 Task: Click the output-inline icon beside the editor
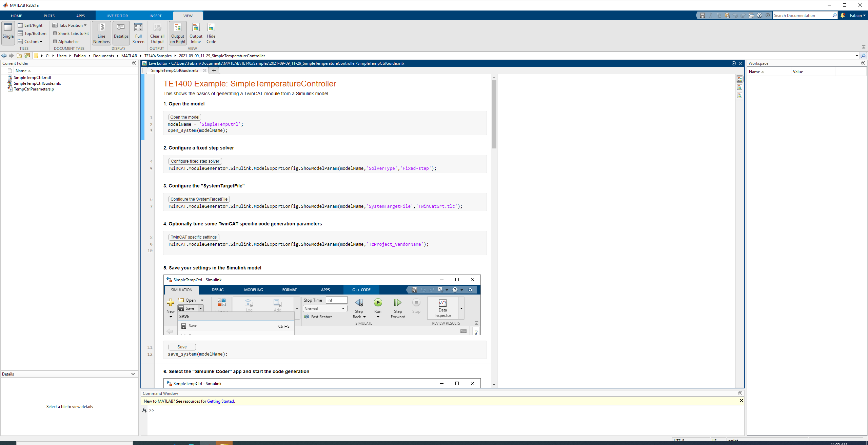pyautogui.click(x=739, y=87)
